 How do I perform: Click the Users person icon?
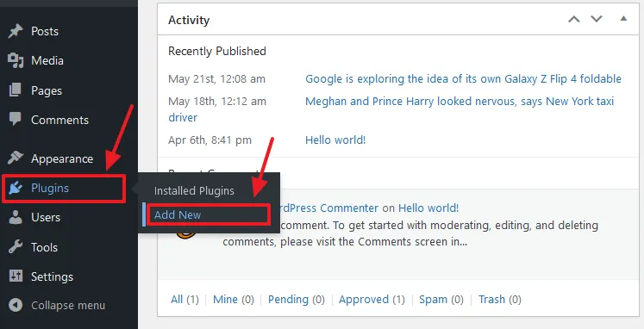click(16, 217)
